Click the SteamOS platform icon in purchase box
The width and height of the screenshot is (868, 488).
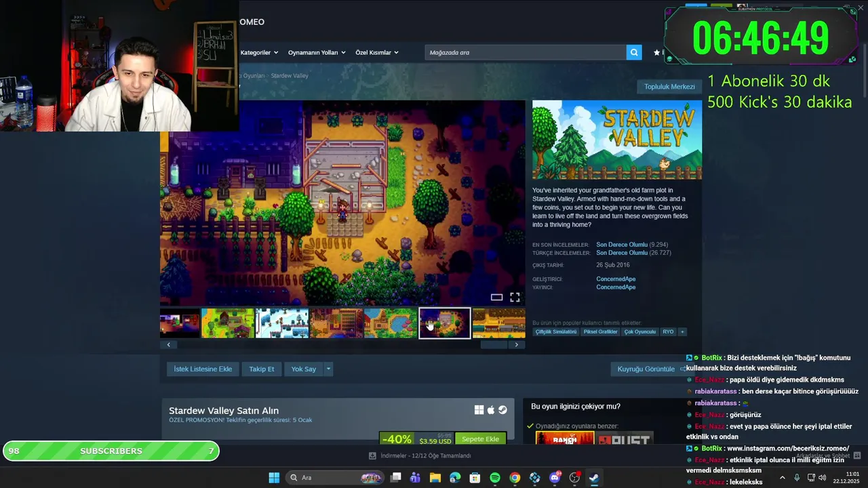(x=502, y=410)
